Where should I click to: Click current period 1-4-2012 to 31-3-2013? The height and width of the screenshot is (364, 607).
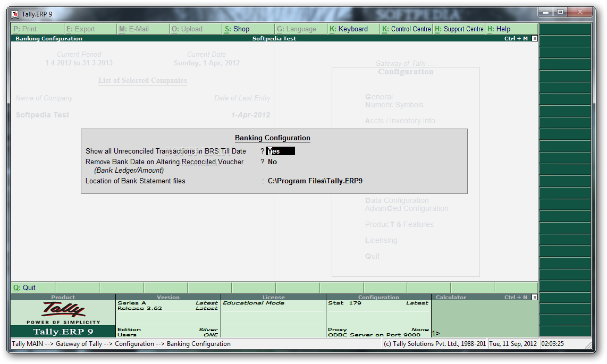[x=79, y=63]
